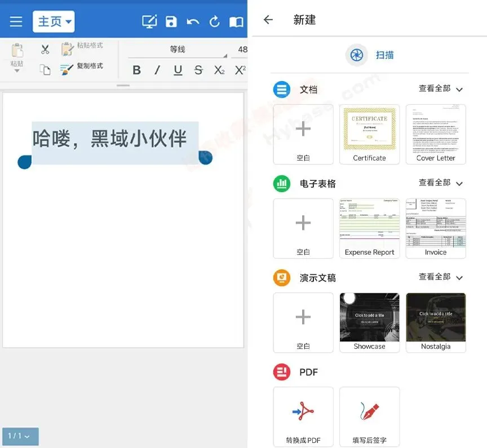The width and height of the screenshot is (487, 448).
Task: Toggle superscript formatting
Action: pos(240,70)
